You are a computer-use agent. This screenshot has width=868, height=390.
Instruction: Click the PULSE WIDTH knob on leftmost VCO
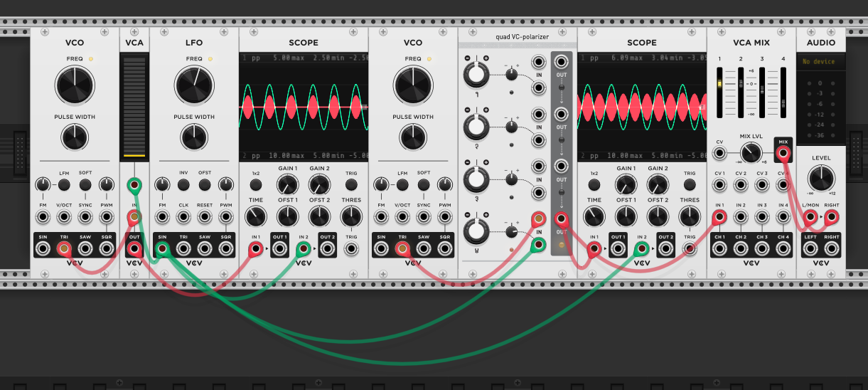(x=75, y=136)
